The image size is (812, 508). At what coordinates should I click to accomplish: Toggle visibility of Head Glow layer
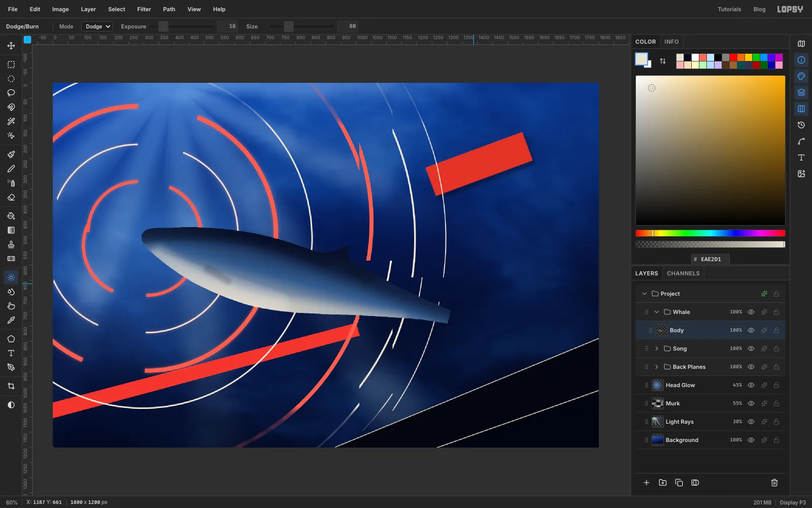click(751, 385)
